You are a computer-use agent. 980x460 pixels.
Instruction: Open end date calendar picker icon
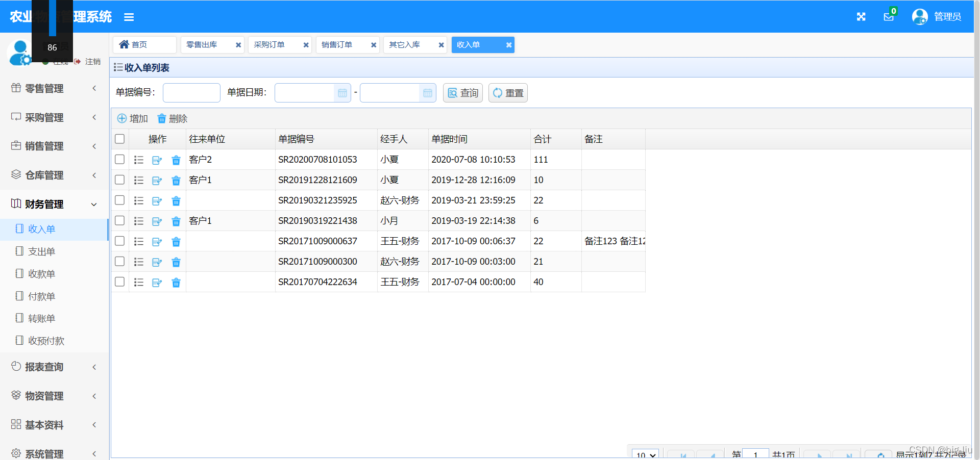[428, 93]
